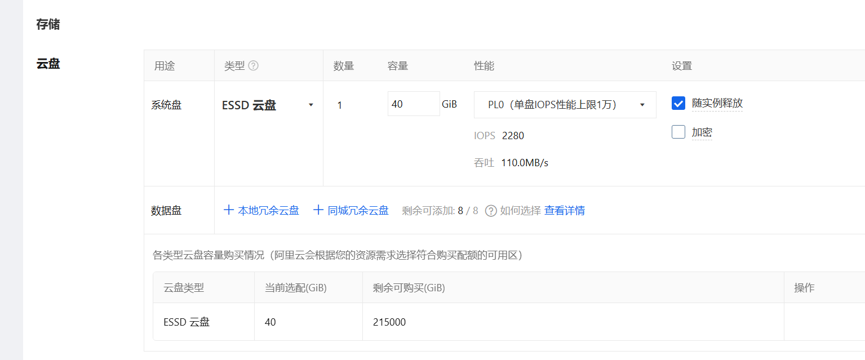Viewport: 865px width, 360px height.
Task: Click the 215000 remaining quota cell
Action: 389,322
